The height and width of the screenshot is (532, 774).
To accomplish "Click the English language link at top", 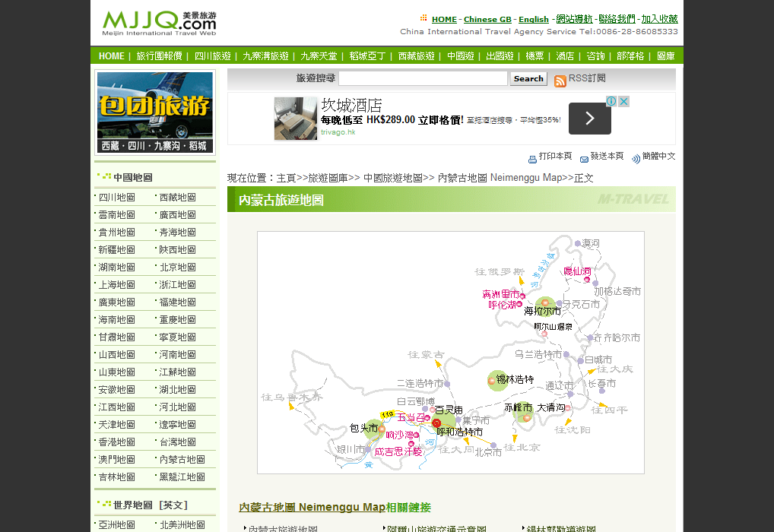I will point(534,20).
